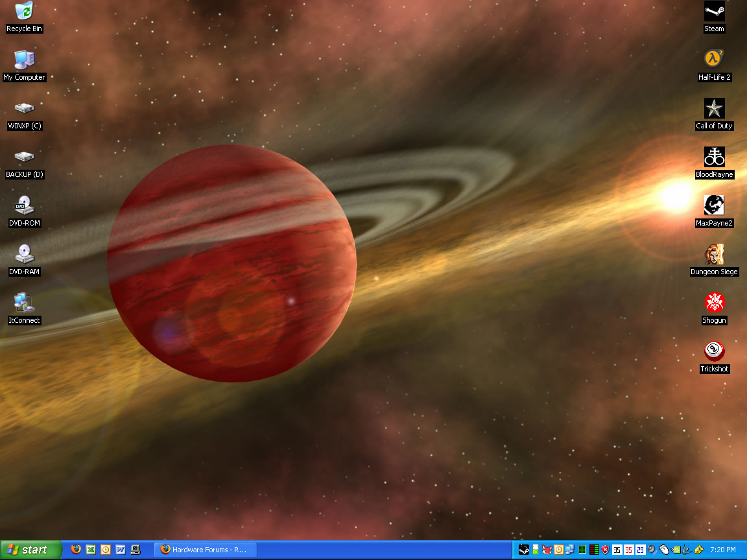
Task: Launch Excel from Quick Launch
Action: (x=91, y=550)
